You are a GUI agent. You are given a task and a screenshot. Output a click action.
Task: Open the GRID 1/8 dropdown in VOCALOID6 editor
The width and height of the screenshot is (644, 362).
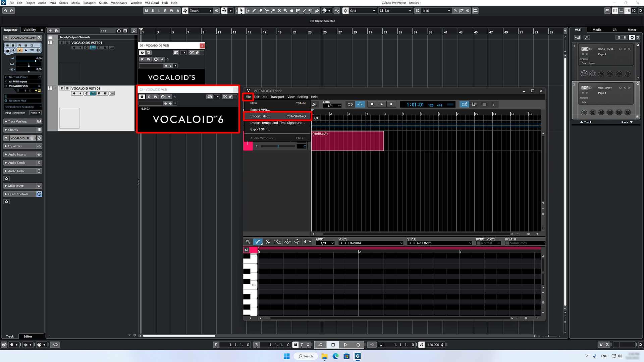325,243
